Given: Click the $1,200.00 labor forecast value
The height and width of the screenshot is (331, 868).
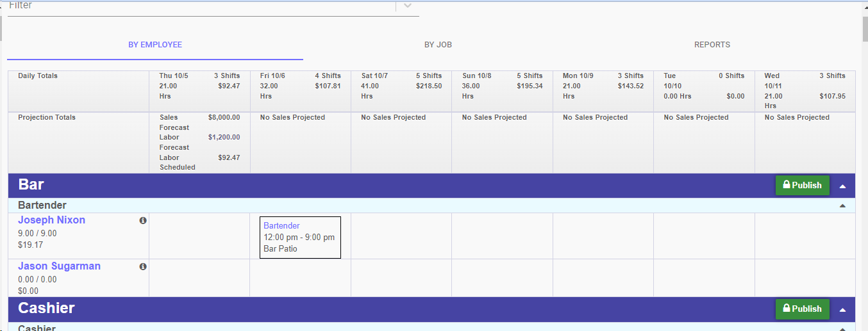Looking at the screenshot, I should (224, 138).
